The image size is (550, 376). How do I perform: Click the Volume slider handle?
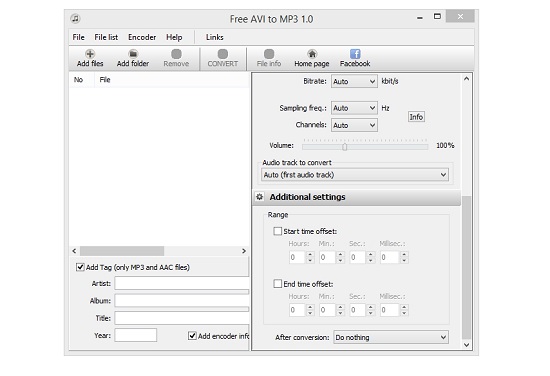pos(345,147)
